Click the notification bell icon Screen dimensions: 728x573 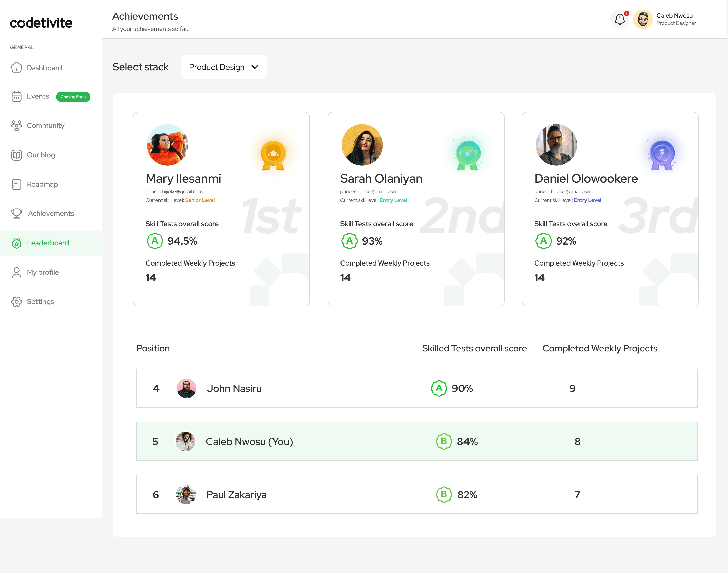click(619, 19)
